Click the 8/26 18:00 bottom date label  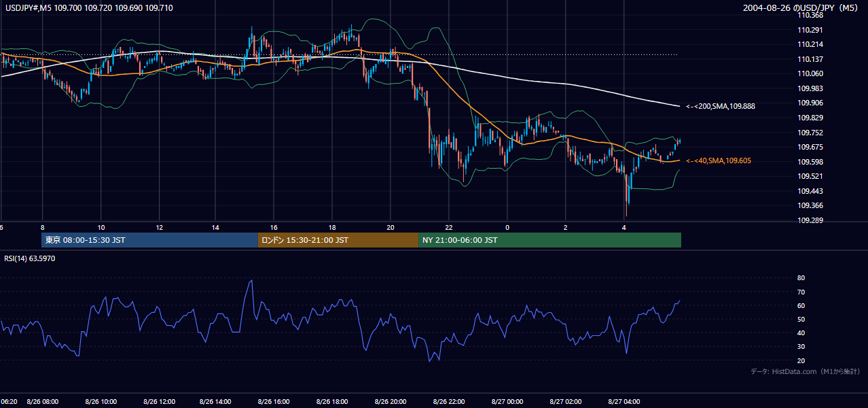[332, 402]
